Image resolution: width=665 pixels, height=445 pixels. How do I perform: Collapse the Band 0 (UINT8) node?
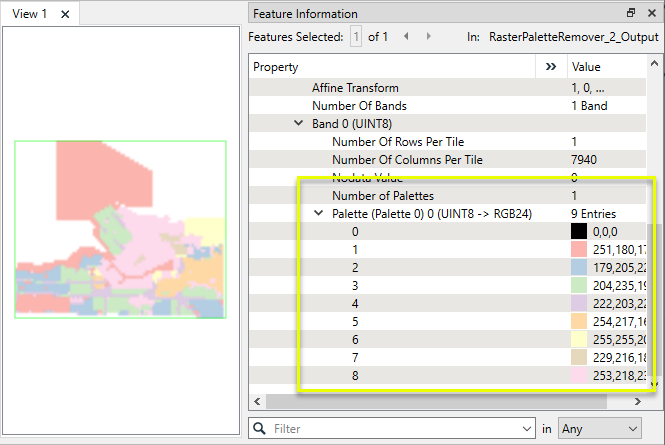coord(298,123)
